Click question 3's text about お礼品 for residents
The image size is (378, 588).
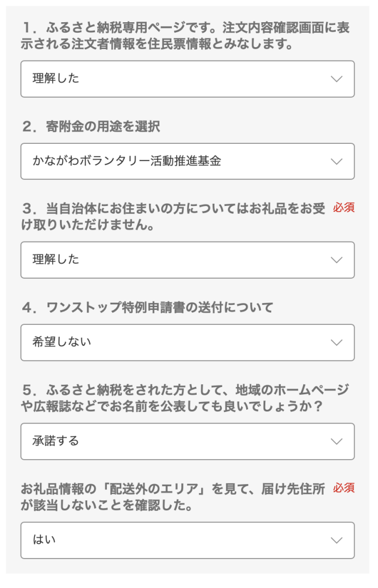(x=172, y=217)
